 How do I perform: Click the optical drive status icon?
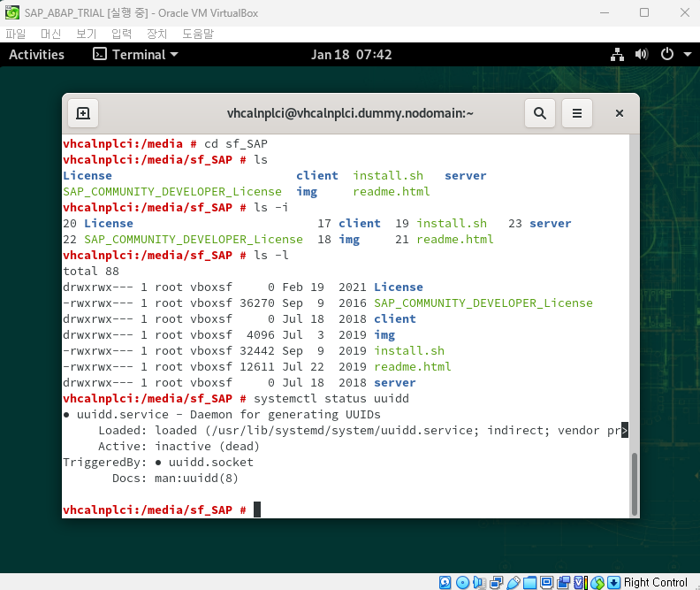pyautogui.click(x=462, y=582)
